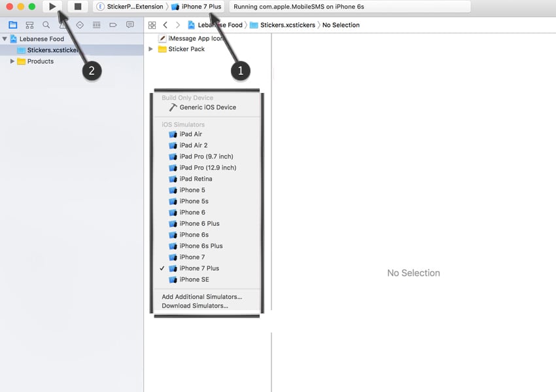This screenshot has width=556, height=392.
Task: Choose iPad Retina simulator
Action: point(207,179)
